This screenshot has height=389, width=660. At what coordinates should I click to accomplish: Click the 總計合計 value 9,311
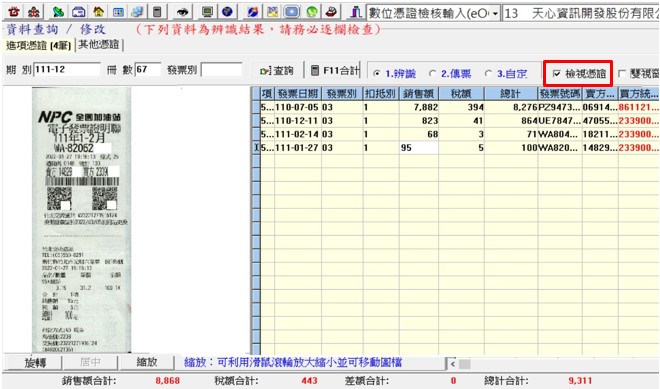coord(580,381)
